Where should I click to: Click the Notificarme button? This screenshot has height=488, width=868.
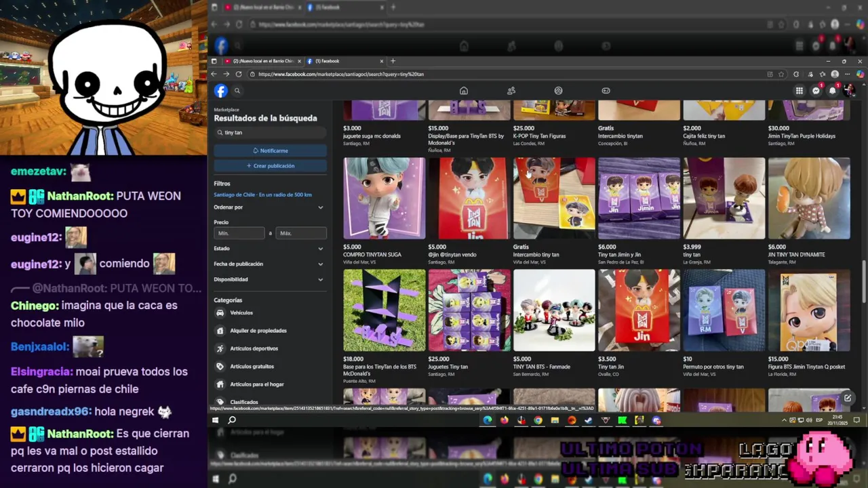[x=271, y=150]
